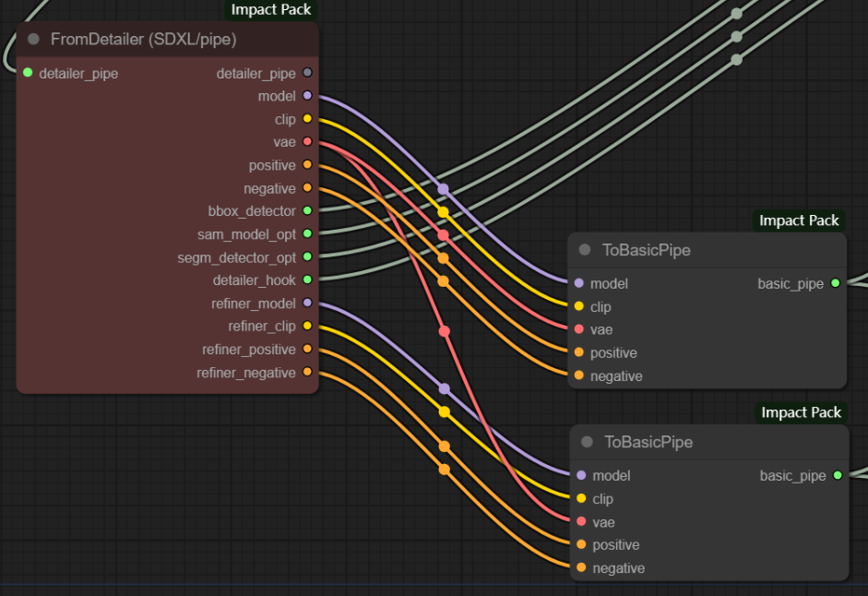Image resolution: width=868 pixels, height=596 pixels.
Task: Select clip input port on lower ToBasicPipe
Action: pos(581,499)
